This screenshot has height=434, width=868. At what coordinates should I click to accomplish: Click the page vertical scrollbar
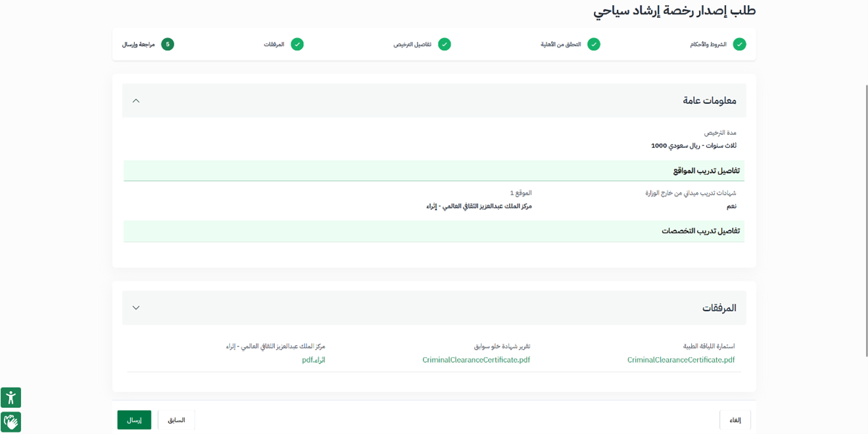click(x=865, y=220)
